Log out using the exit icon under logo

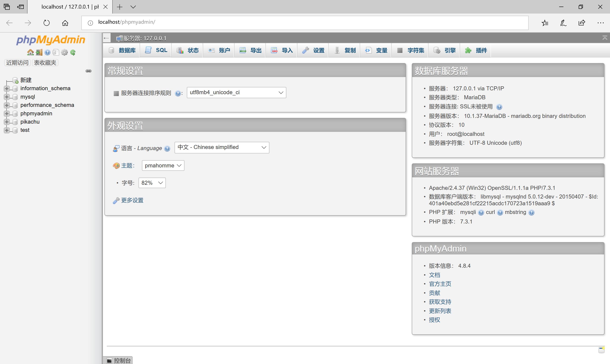pyautogui.click(x=39, y=52)
